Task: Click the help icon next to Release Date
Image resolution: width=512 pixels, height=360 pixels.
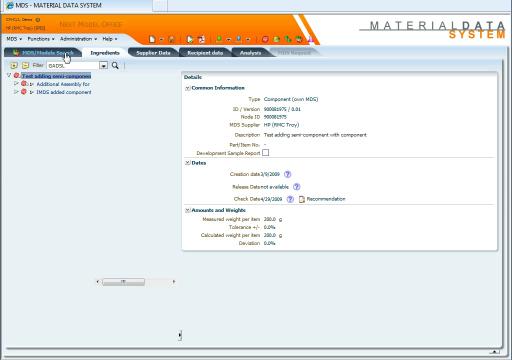Action: point(296,187)
